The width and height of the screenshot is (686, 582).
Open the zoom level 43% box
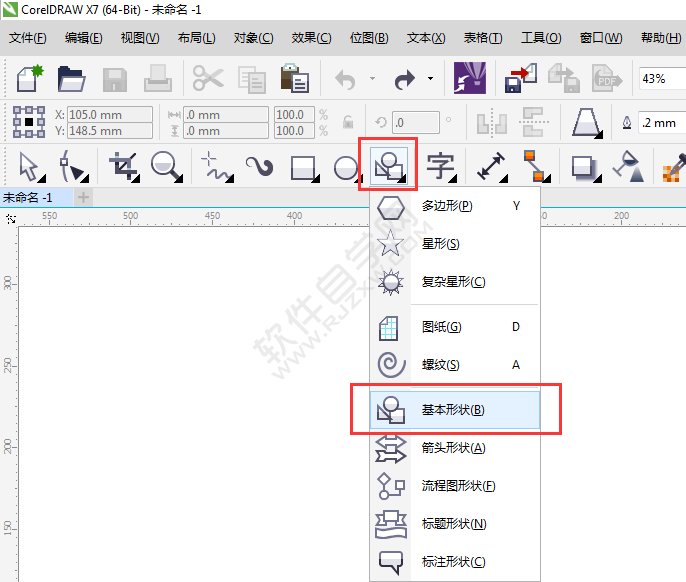(x=662, y=79)
